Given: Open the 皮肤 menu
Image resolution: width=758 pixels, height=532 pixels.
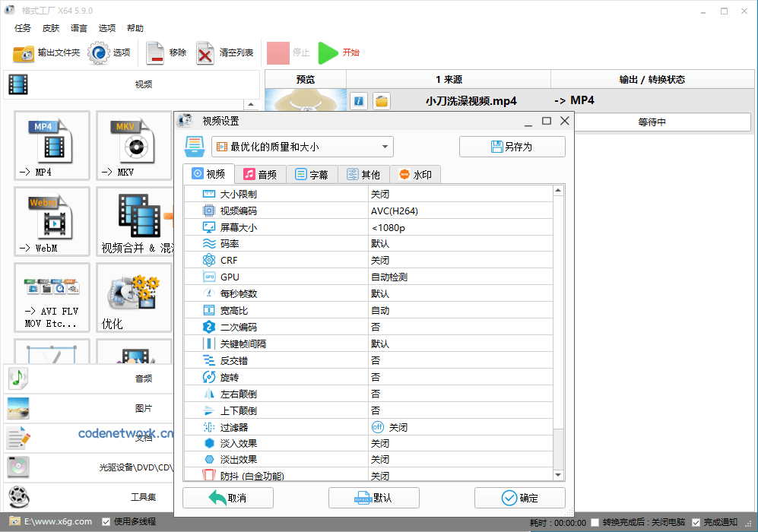Looking at the screenshot, I should pos(51,28).
